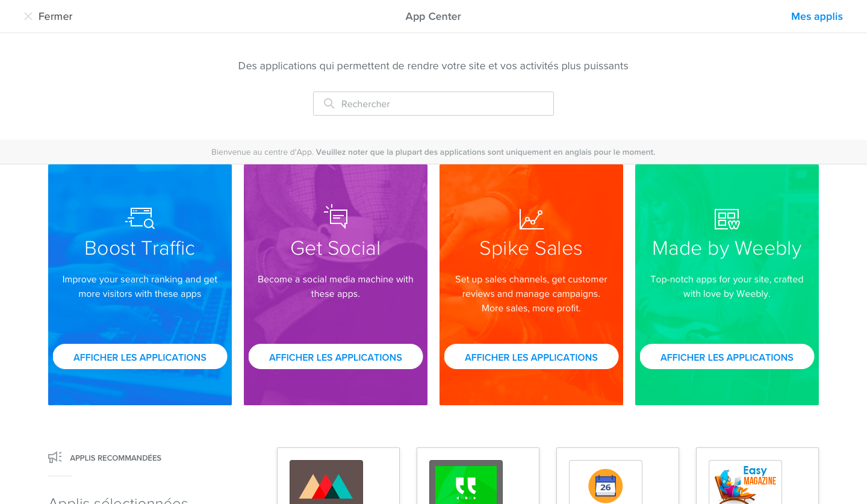Click the Made by Weebly grid icon

727,219
